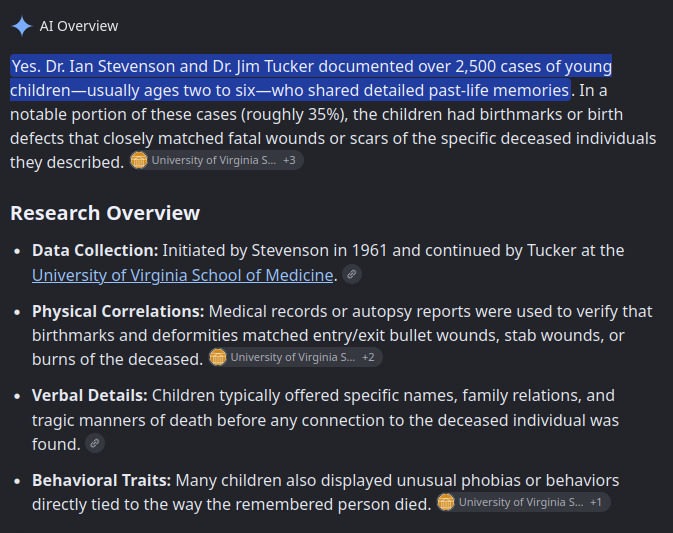Click the Behavioral Traits bold label
This screenshot has width=673, height=533.
tap(101, 481)
